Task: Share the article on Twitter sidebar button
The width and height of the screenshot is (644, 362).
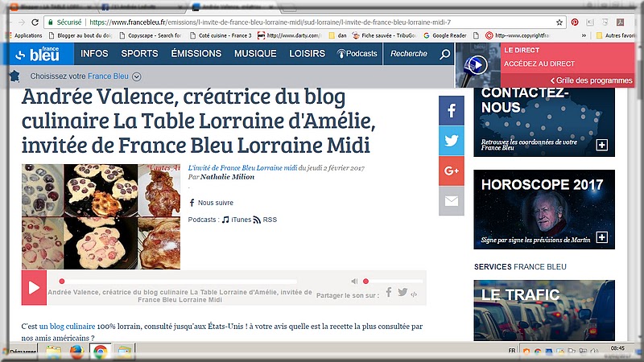Action: (452, 141)
